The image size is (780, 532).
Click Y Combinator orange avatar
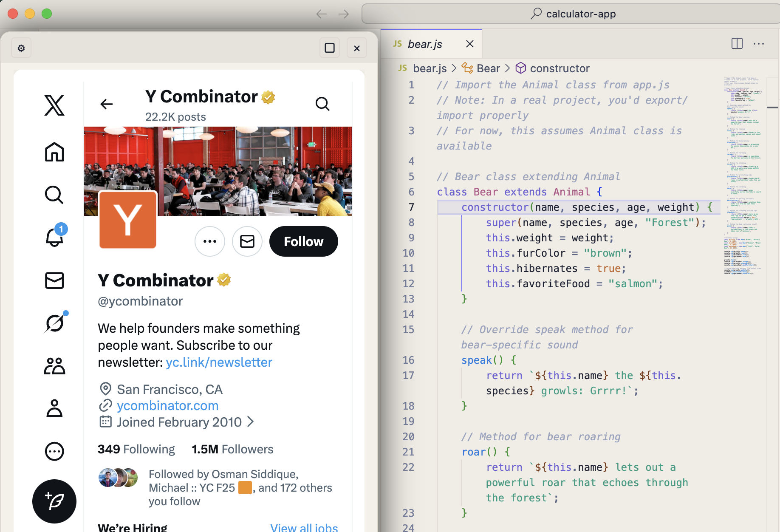(x=128, y=220)
